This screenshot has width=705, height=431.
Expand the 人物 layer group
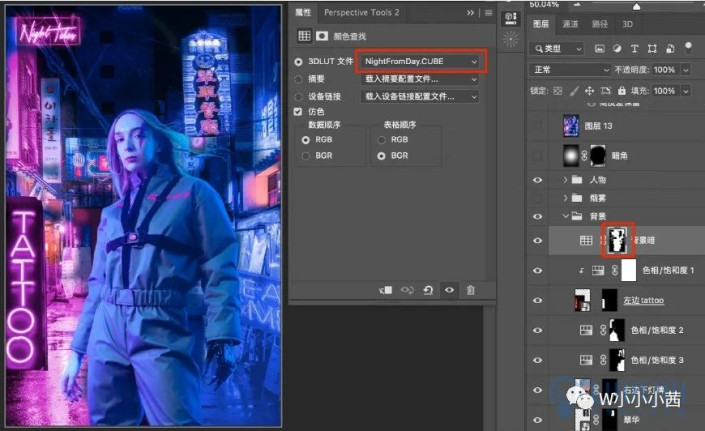pos(565,180)
